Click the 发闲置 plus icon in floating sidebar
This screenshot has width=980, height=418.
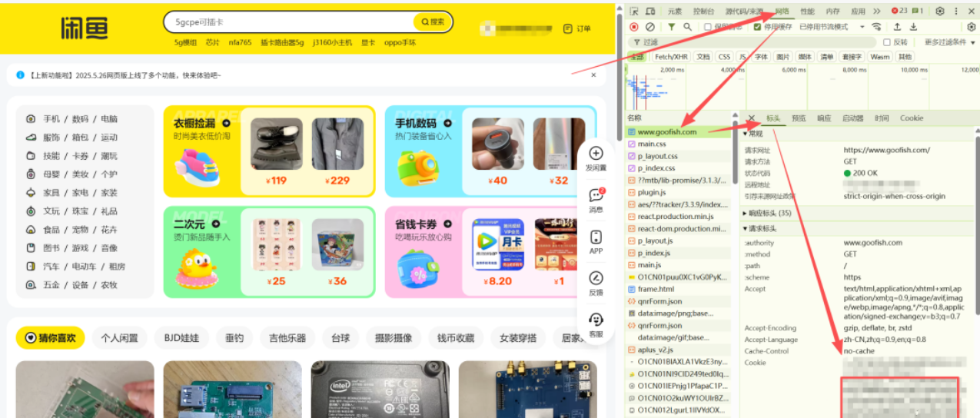[x=596, y=154]
